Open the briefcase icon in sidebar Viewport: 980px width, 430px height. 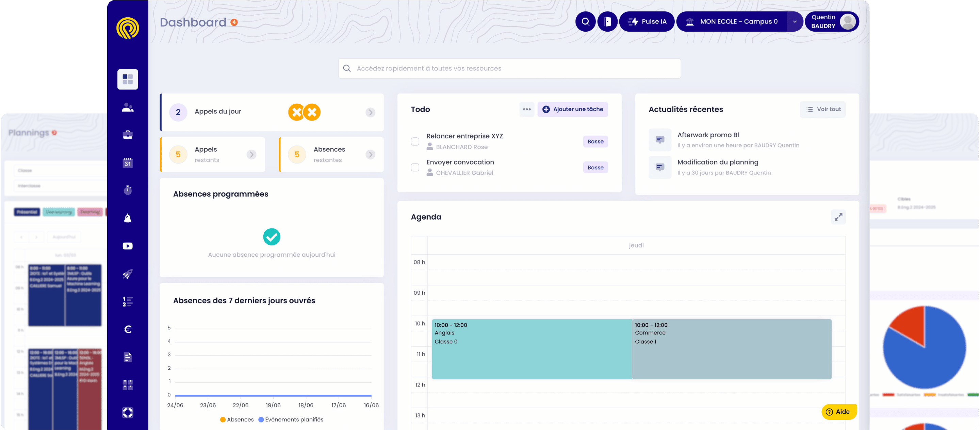[128, 135]
